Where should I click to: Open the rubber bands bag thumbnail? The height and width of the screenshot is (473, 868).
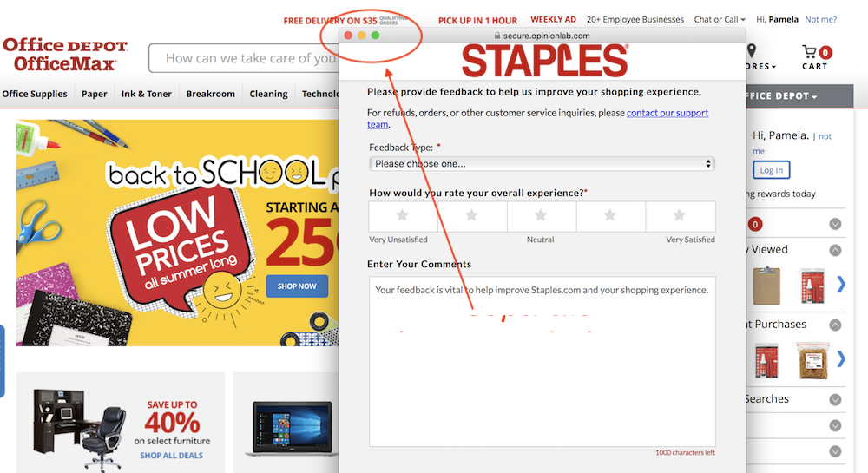click(814, 360)
